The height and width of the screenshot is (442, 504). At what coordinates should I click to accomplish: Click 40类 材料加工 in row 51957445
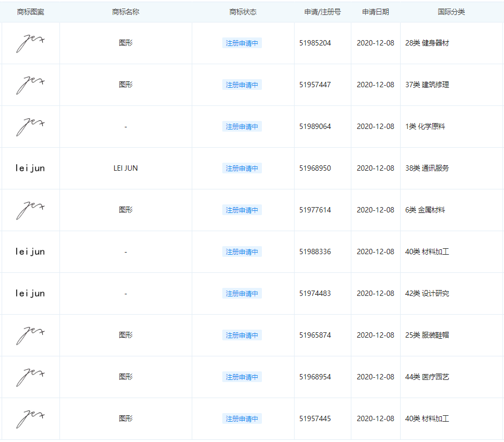427,419
